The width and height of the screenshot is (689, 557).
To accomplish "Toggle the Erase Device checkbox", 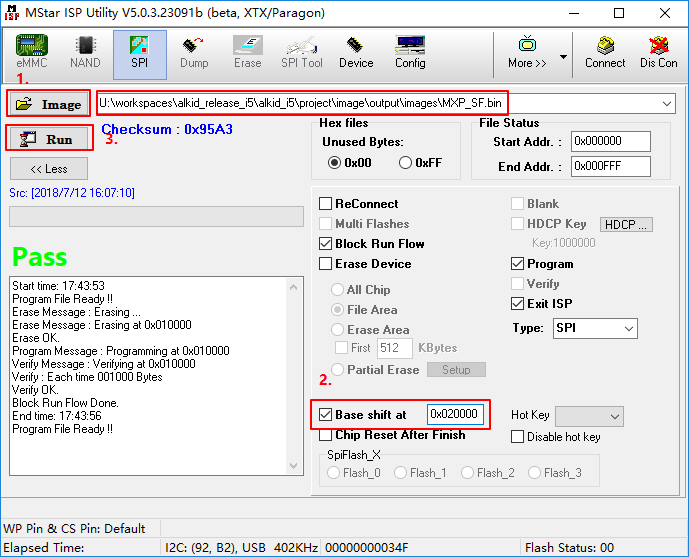I will tap(326, 264).
